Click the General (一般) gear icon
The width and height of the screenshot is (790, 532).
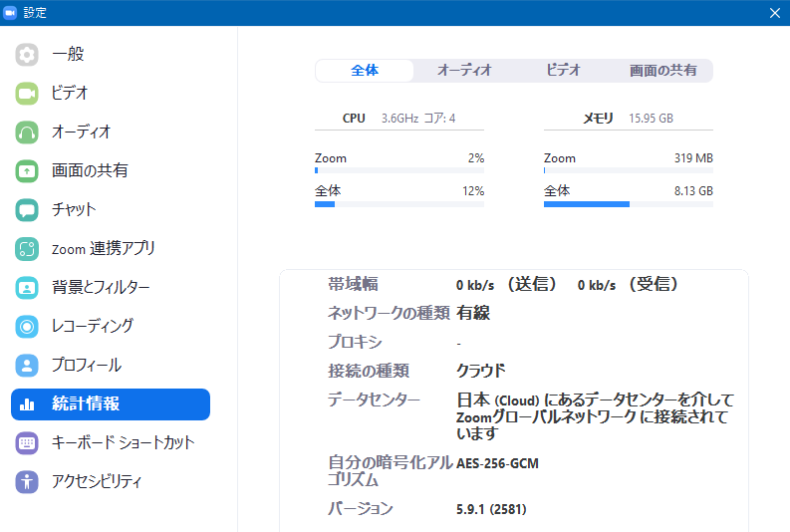click(x=27, y=55)
